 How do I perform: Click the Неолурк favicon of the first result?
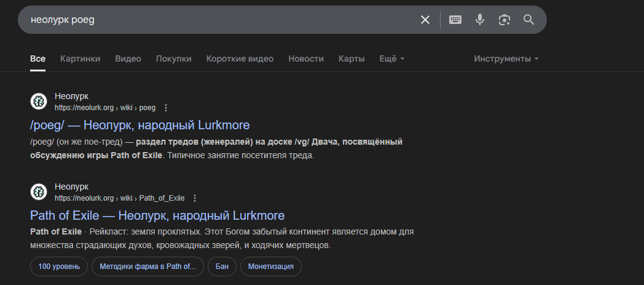point(39,101)
